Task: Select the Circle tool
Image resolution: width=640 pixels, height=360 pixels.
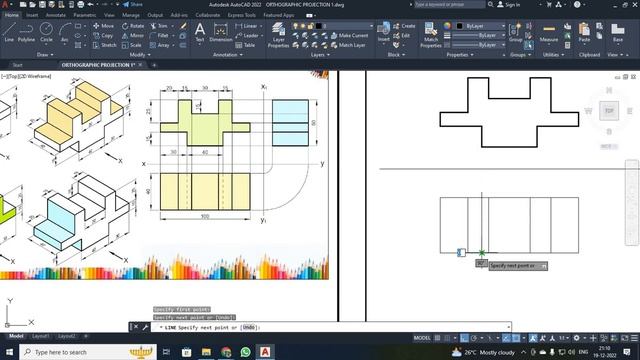Action: pyautogui.click(x=46, y=32)
